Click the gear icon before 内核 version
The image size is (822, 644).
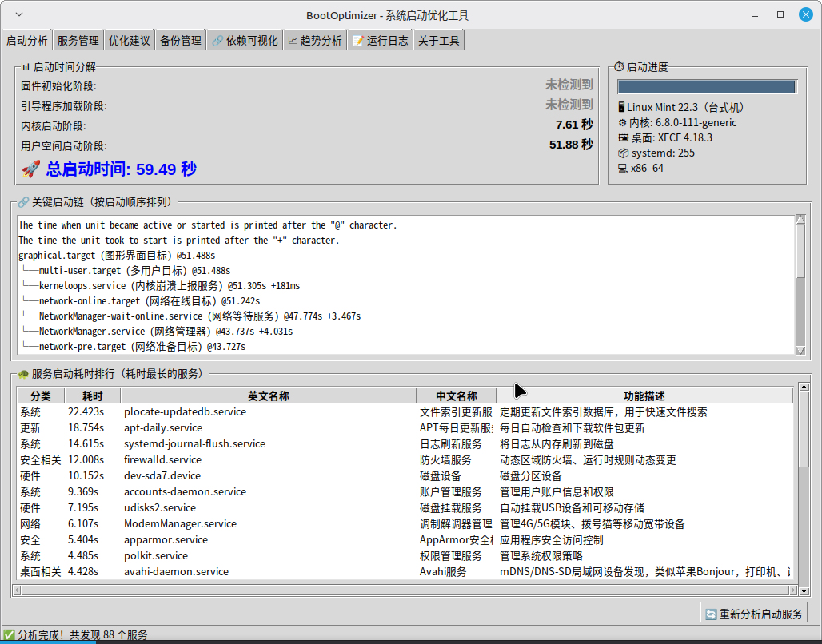point(622,122)
